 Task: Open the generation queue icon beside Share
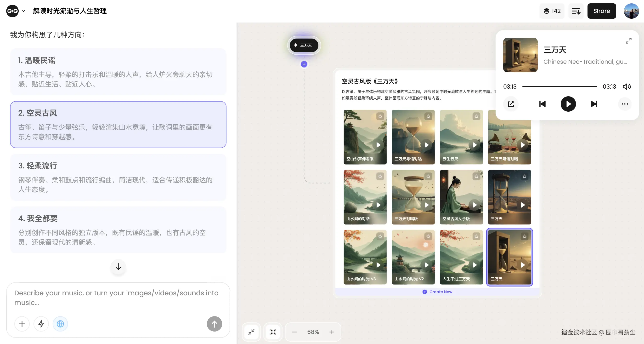tap(576, 11)
